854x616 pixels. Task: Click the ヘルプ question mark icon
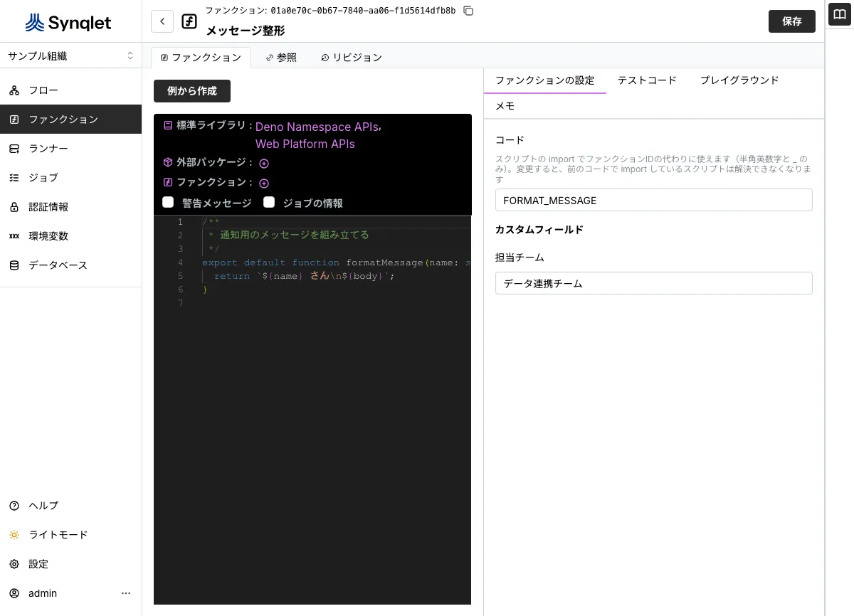[x=14, y=506]
